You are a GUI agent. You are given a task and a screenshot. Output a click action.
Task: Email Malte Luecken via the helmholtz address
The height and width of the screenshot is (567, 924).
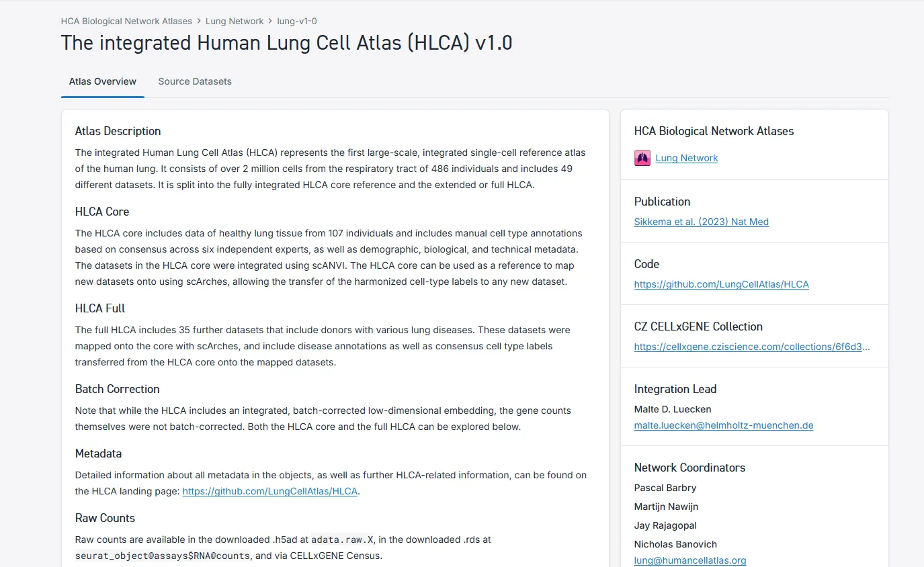tap(724, 425)
